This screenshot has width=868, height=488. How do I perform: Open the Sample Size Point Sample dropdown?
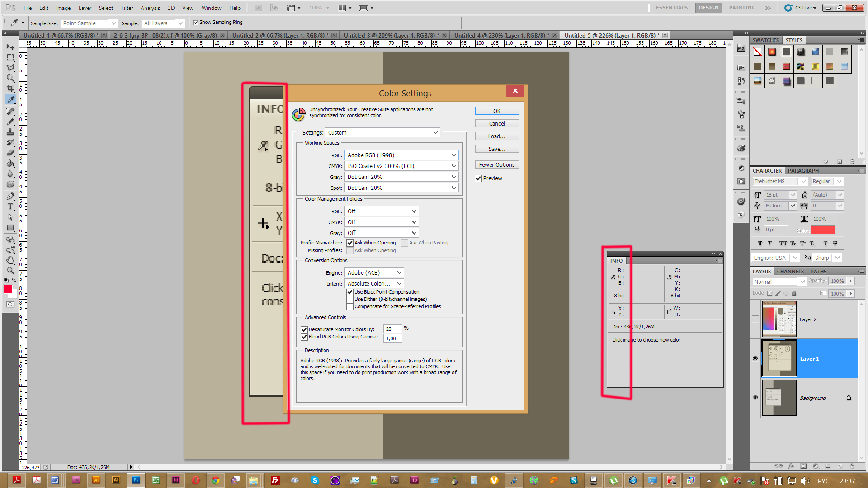tap(89, 23)
